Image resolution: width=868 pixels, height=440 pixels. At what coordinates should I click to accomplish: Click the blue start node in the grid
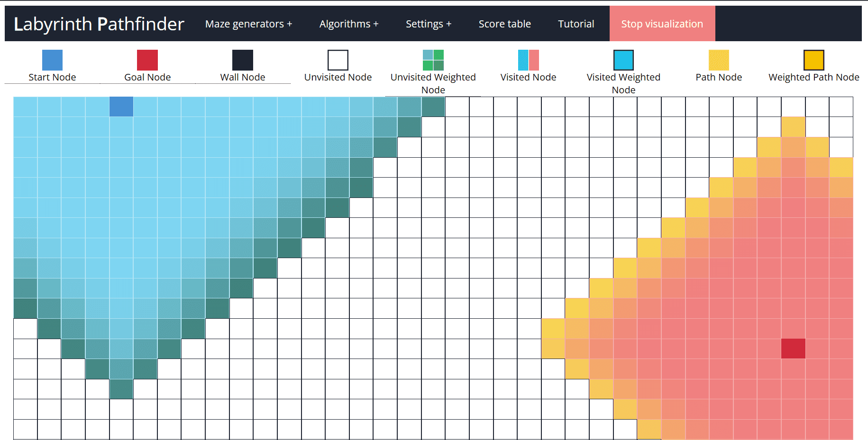(121, 107)
